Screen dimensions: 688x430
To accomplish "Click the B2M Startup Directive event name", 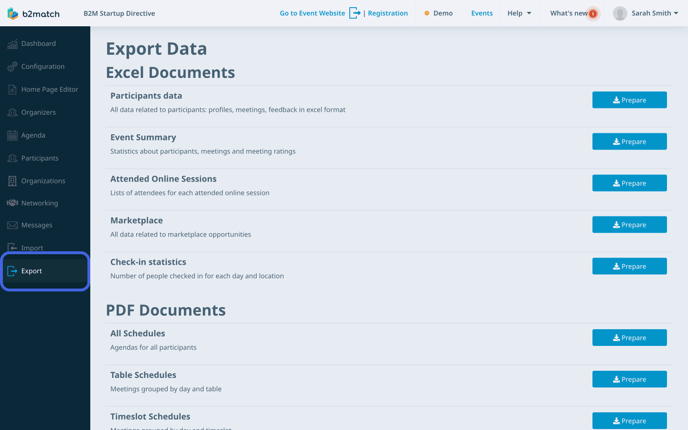I will pos(119,13).
